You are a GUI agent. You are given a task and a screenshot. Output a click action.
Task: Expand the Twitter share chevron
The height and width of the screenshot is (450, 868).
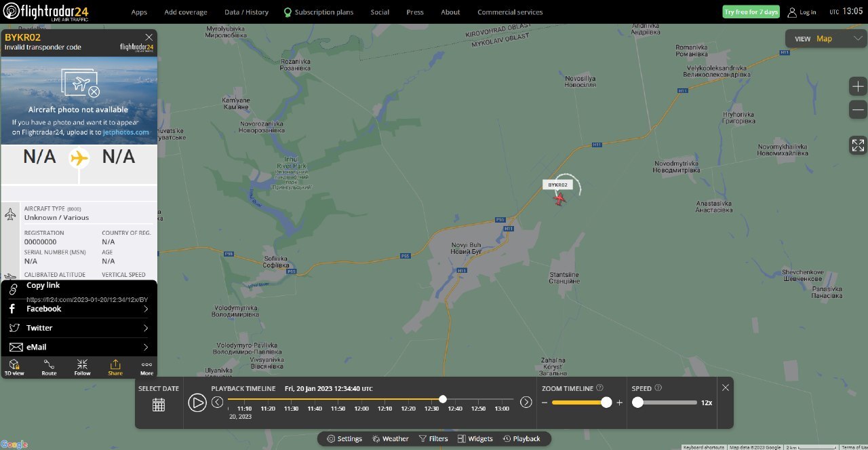tap(146, 328)
